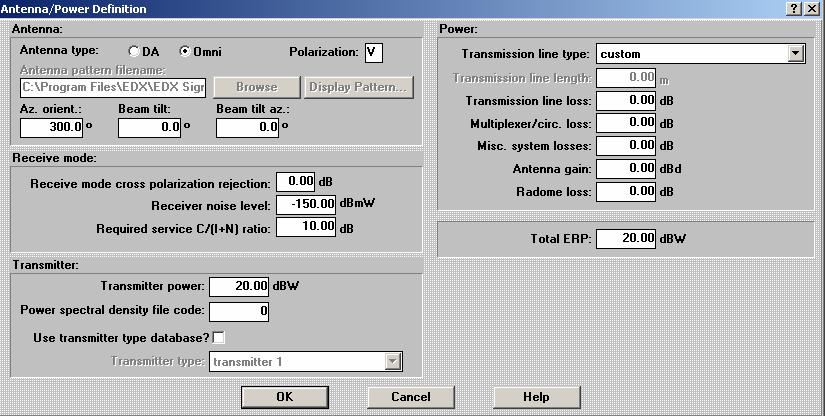
Task: Edit the Required service C/(I+N) ratio field
Action: tap(306, 227)
